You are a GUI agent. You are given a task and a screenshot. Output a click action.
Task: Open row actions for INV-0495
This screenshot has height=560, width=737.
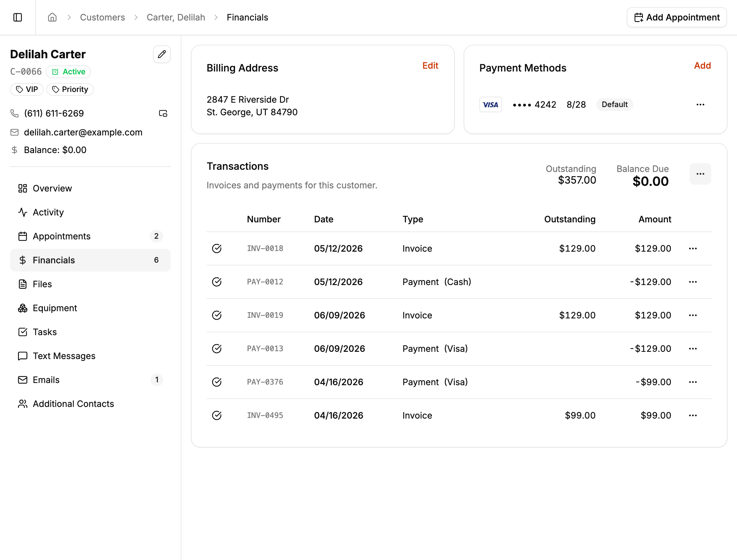(693, 415)
